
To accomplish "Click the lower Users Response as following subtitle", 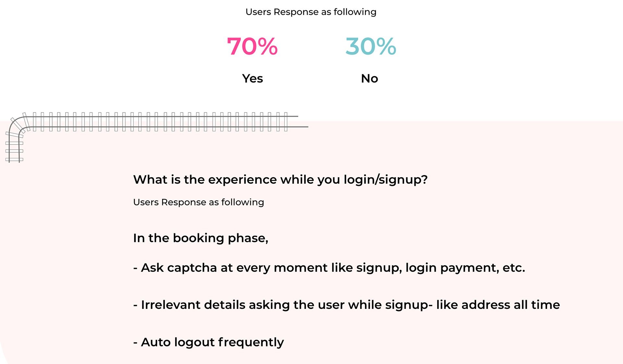I will pyautogui.click(x=199, y=202).
